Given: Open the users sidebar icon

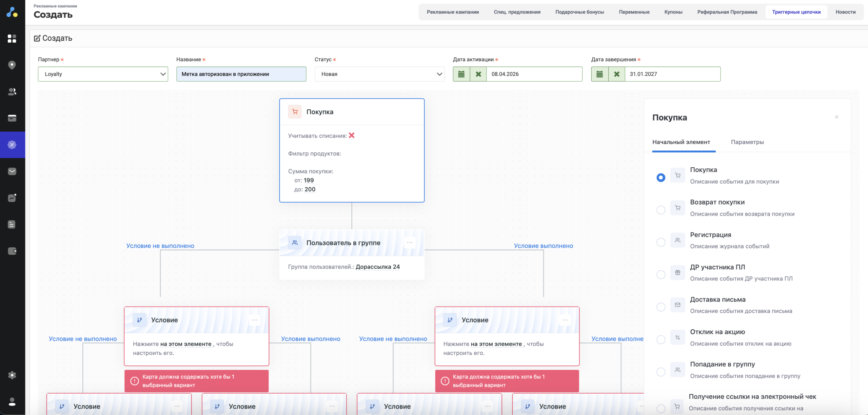Looking at the screenshot, I should pos(12,91).
